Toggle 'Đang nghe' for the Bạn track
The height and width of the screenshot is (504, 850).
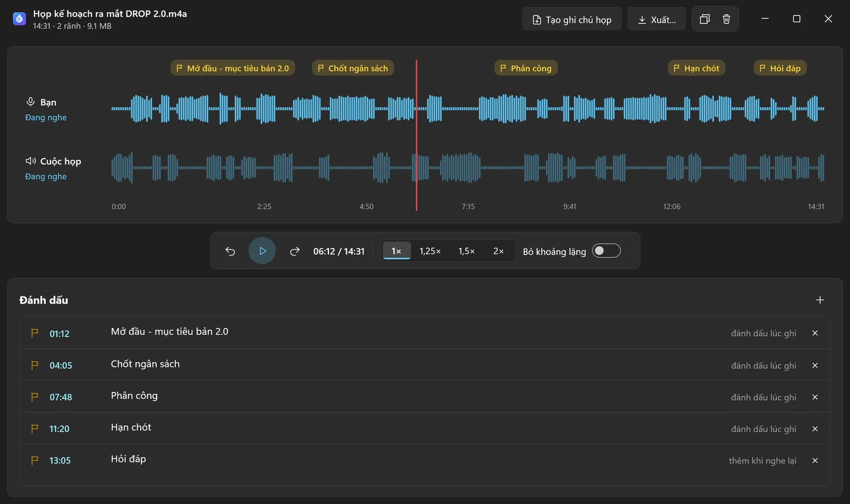point(46,117)
